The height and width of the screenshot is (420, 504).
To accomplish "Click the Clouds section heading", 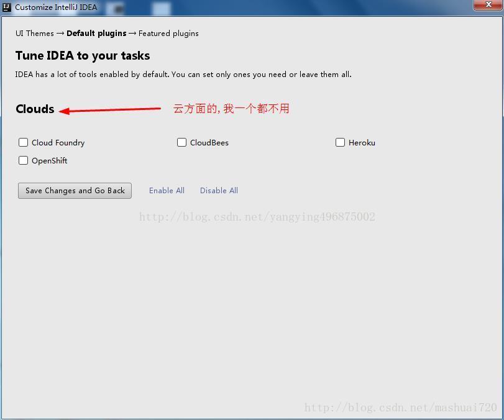I will (x=35, y=109).
